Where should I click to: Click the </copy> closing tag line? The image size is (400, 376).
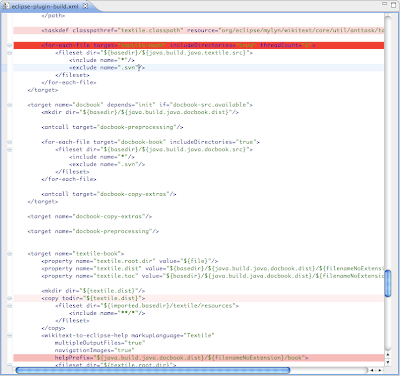point(53,328)
